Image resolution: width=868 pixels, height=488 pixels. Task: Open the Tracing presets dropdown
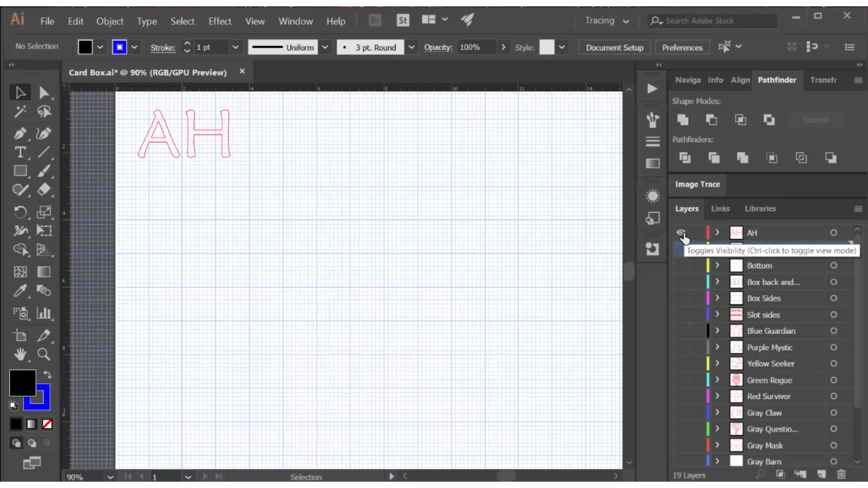click(x=625, y=21)
